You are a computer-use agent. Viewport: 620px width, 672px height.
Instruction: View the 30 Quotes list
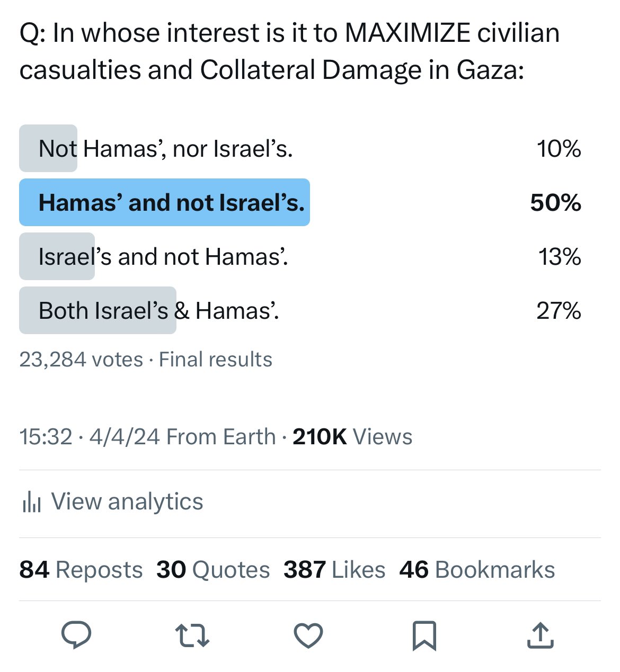[x=213, y=570]
